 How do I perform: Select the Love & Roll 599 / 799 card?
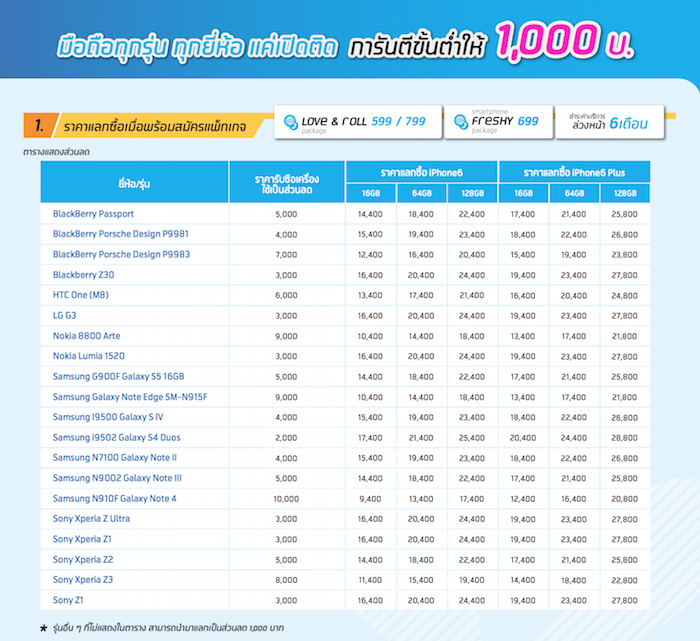coord(358,122)
